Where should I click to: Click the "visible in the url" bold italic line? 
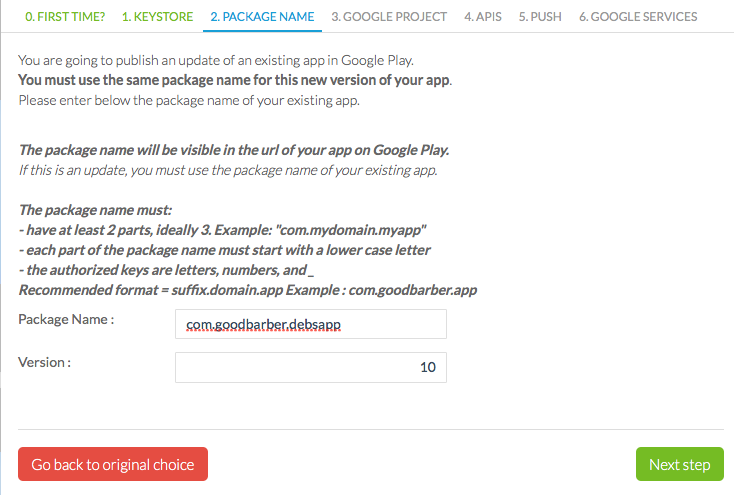pyautogui.click(x=234, y=150)
